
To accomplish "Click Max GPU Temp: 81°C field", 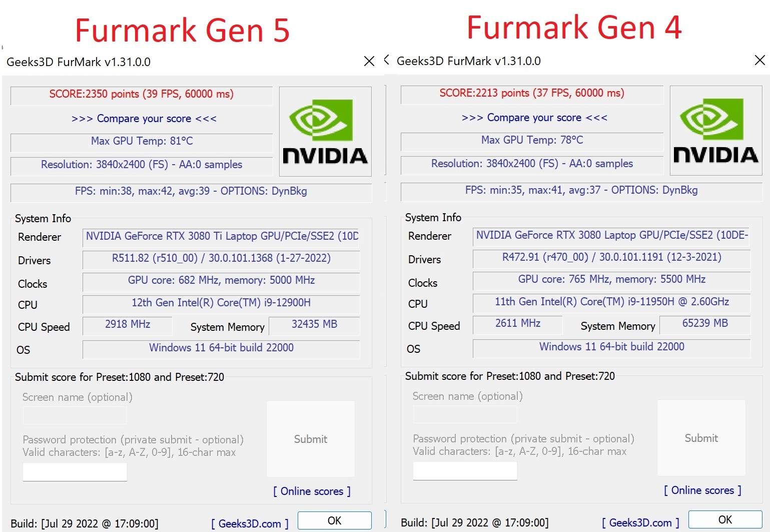I will click(x=142, y=142).
